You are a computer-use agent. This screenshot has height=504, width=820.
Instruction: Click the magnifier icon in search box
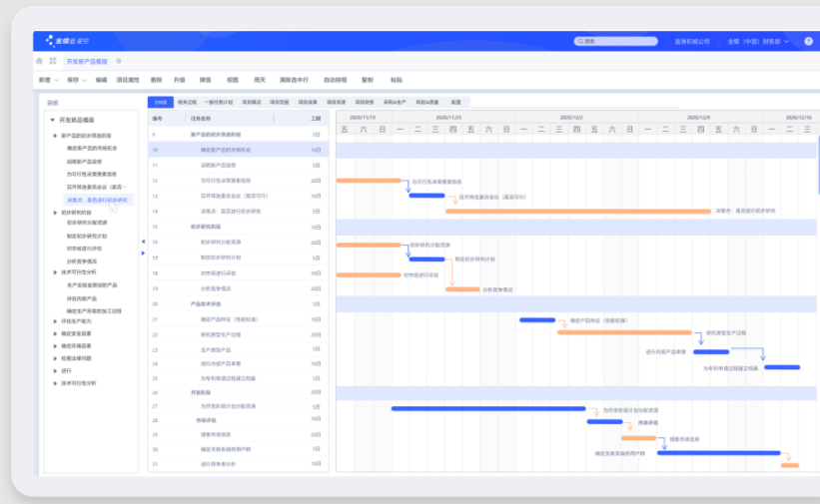(x=580, y=41)
